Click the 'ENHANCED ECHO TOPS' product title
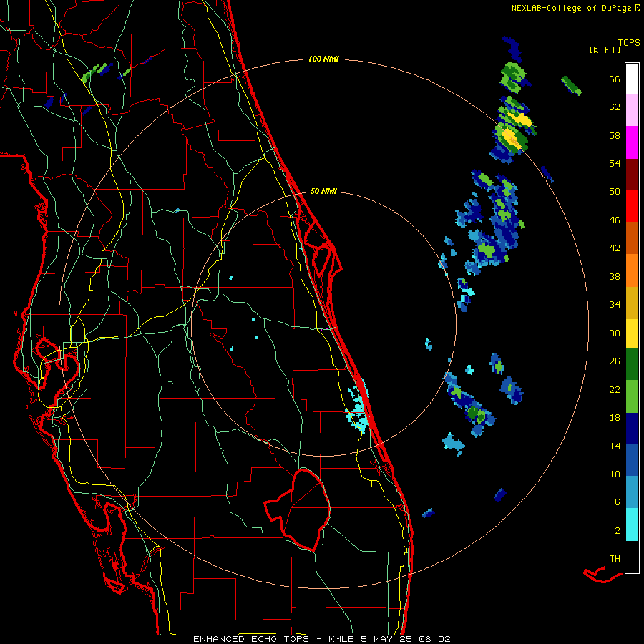 point(251,639)
